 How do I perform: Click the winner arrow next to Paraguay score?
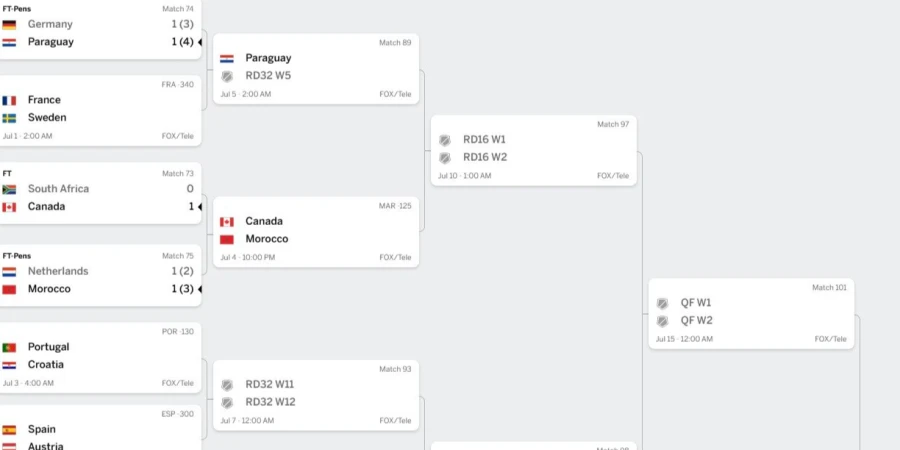(200, 42)
